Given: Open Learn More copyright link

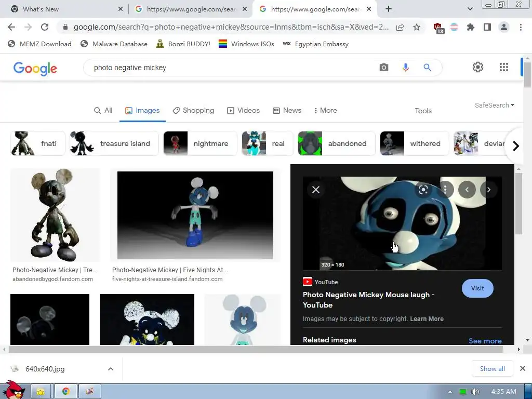Looking at the screenshot, I should click(x=427, y=319).
